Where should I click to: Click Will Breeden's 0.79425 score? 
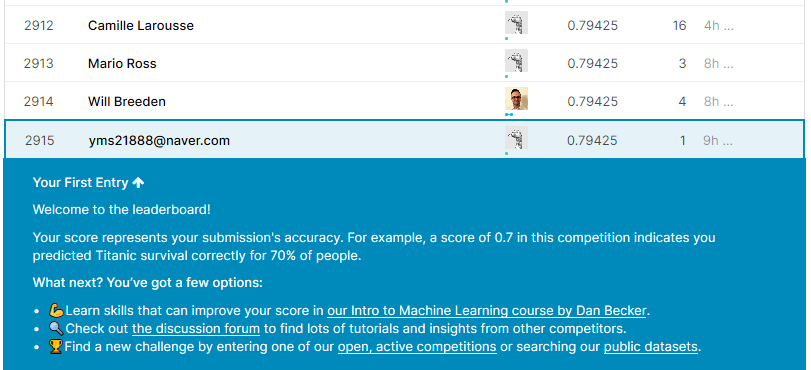[592, 101]
